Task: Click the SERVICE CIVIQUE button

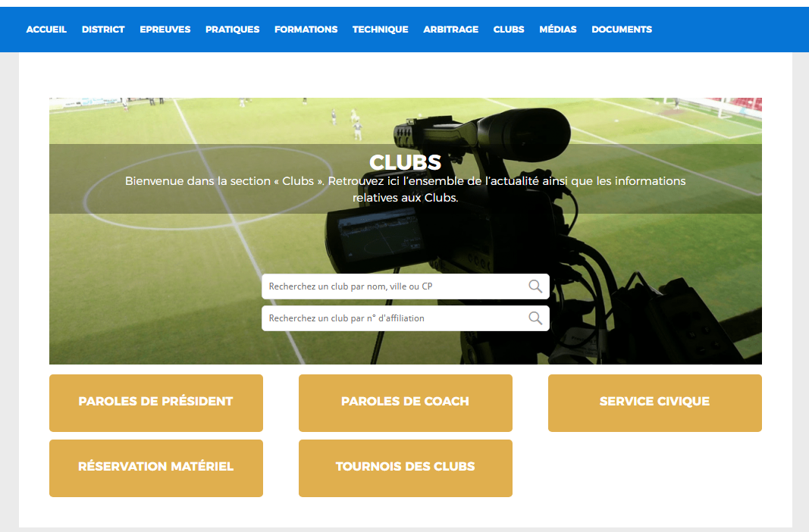Action: 655,403
